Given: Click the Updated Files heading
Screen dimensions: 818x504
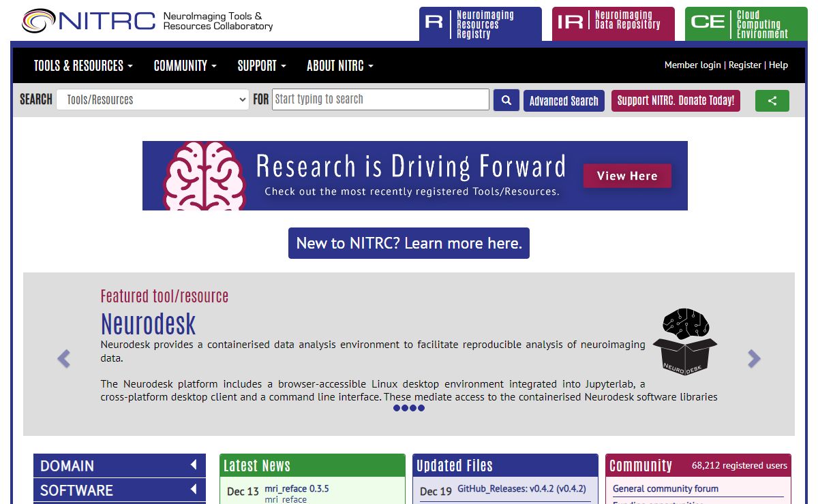Looking at the screenshot, I should point(455,466).
